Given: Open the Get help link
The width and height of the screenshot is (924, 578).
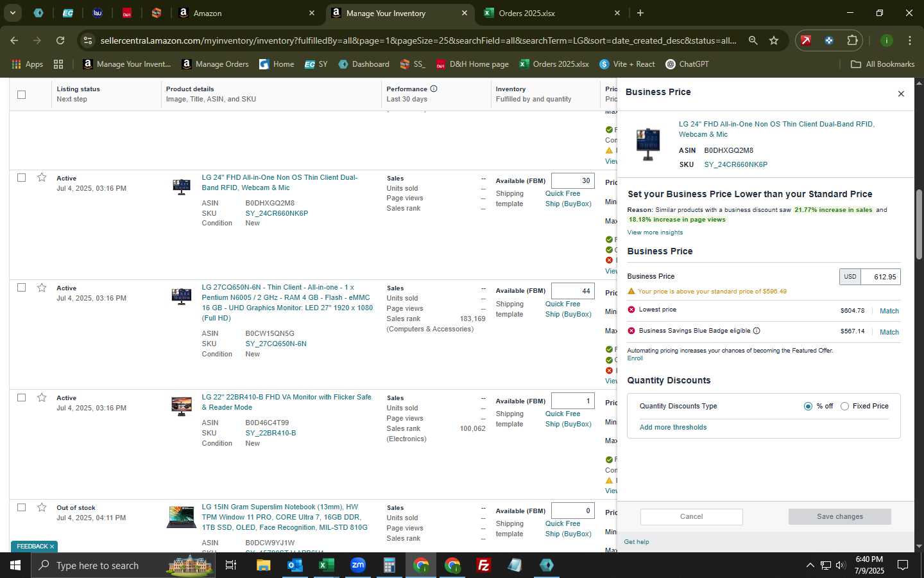Looking at the screenshot, I should click(x=636, y=542).
